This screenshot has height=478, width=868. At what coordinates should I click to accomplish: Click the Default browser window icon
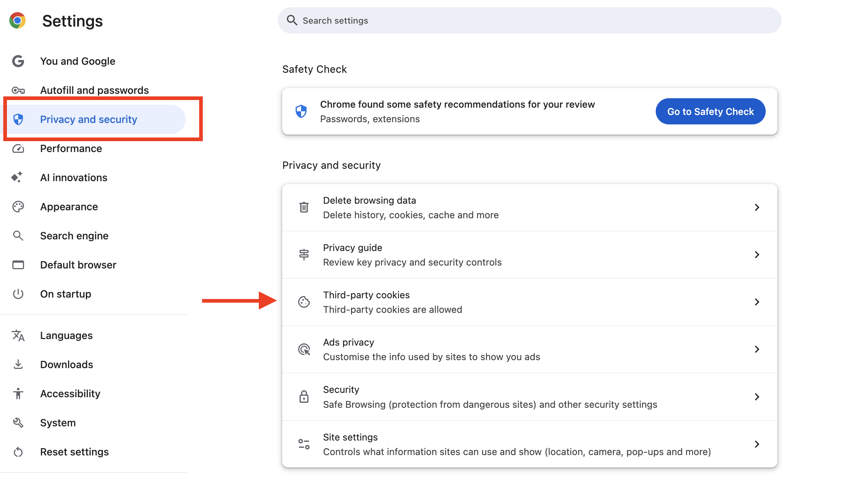click(18, 265)
